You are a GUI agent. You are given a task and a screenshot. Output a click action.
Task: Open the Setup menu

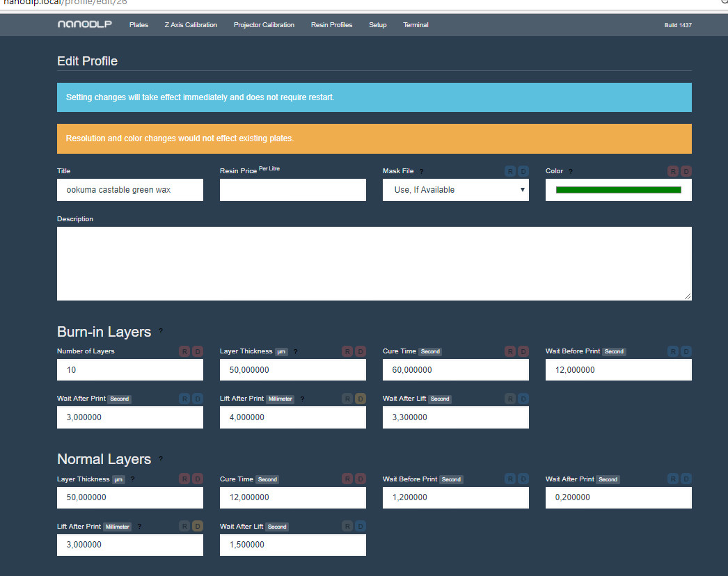click(x=377, y=24)
